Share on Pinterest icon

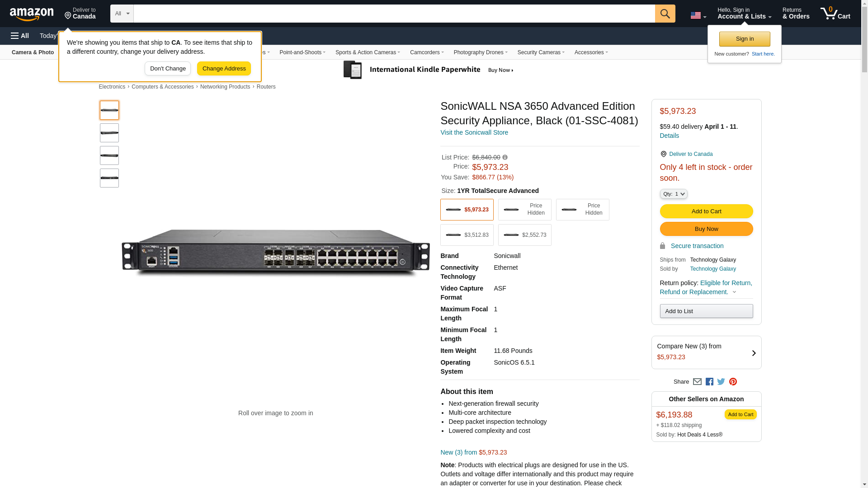pos(733,382)
